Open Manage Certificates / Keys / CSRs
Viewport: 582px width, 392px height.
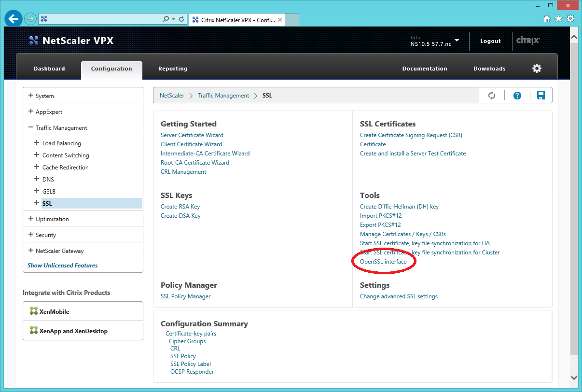(403, 234)
